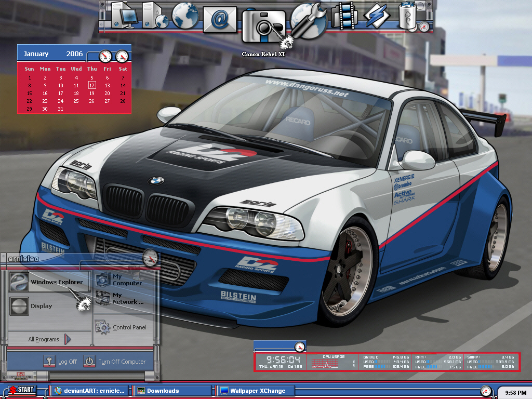Expand the All Programs arrow
Screen dimensions: 532x399
point(68,339)
